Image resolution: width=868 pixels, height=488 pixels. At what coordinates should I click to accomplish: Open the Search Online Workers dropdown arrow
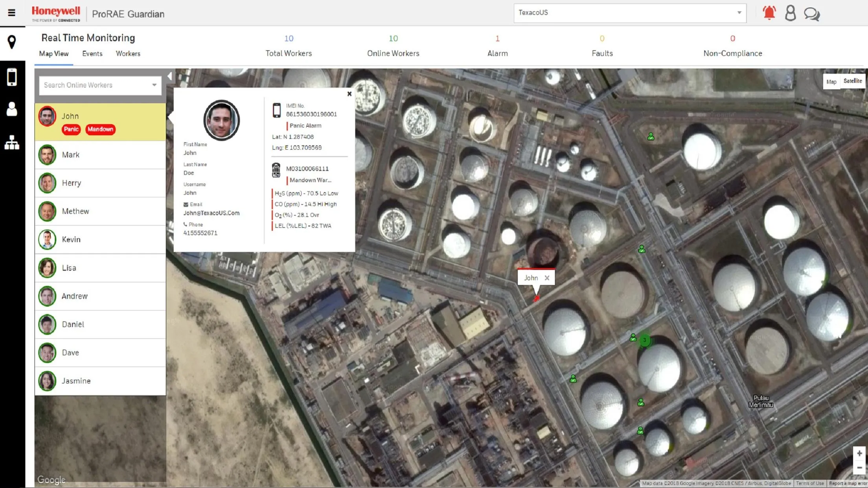click(154, 85)
